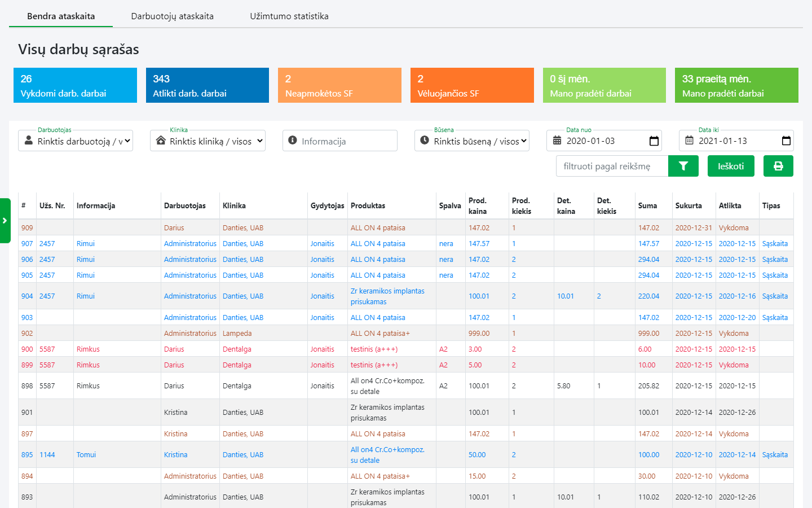
Task: Click the Vėluojančios SF tile
Action: click(472, 85)
